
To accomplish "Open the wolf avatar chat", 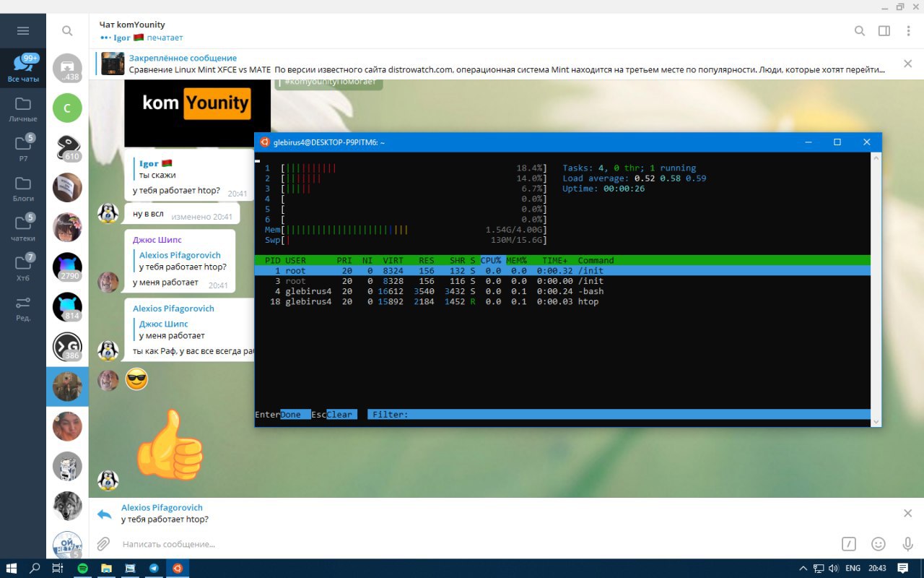I will coord(67,506).
